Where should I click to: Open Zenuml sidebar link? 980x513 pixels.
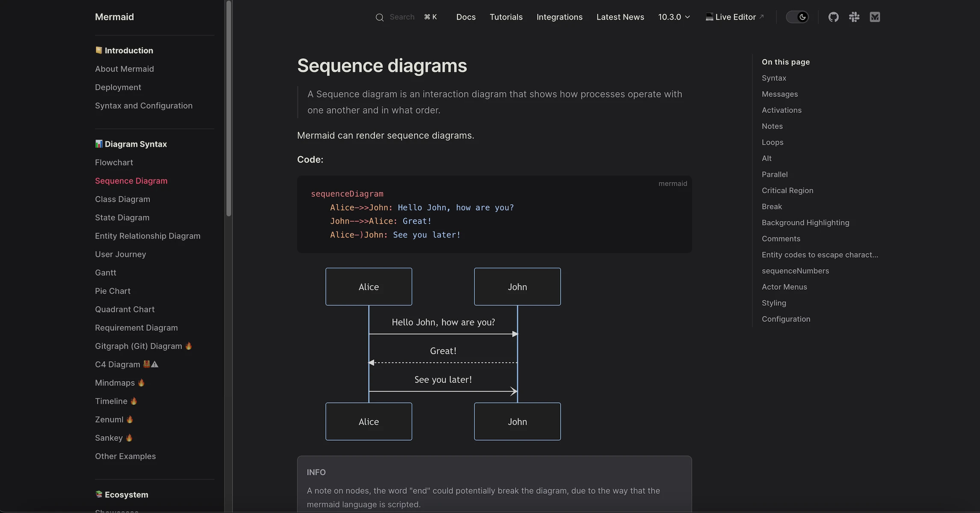pyautogui.click(x=114, y=420)
